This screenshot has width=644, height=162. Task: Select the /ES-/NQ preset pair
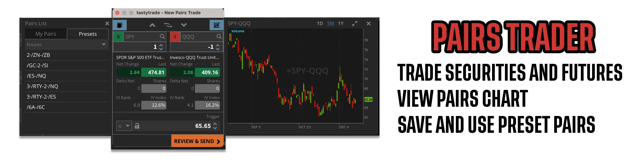(x=37, y=76)
